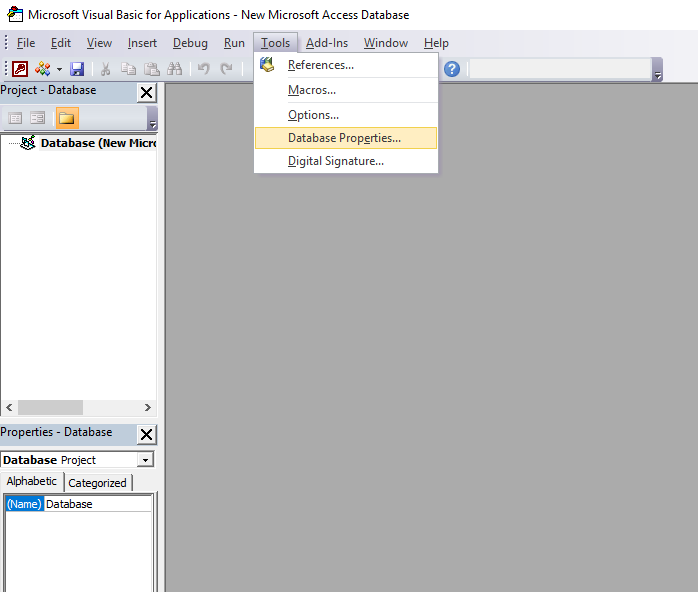Open the Database Project object dropdown
The height and width of the screenshot is (592, 698).
point(145,460)
